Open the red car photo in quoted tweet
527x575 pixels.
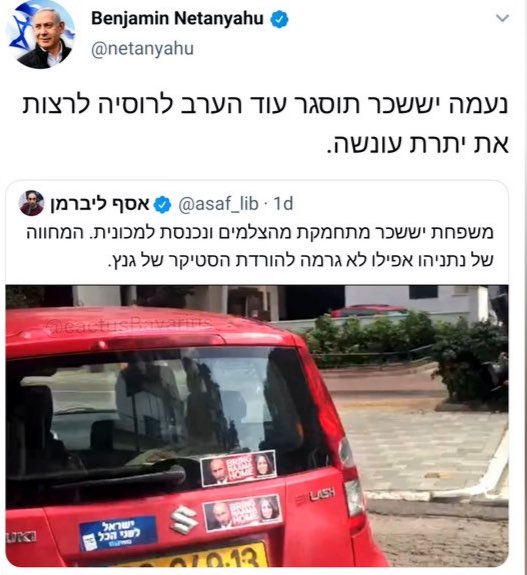tap(257, 426)
